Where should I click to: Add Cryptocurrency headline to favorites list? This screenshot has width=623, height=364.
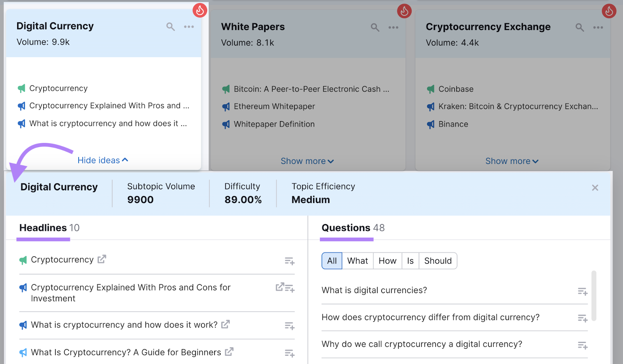pos(289,261)
